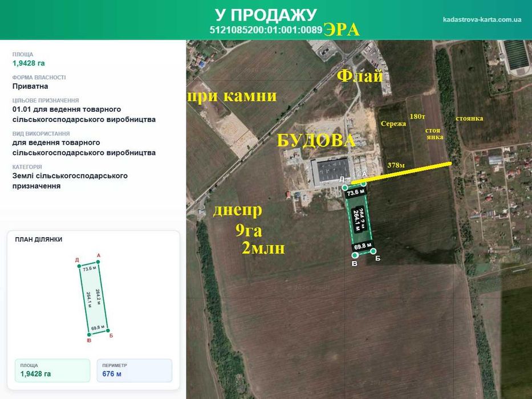
Task: Click map vertex marker Д on the parcel
Action: point(345,188)
